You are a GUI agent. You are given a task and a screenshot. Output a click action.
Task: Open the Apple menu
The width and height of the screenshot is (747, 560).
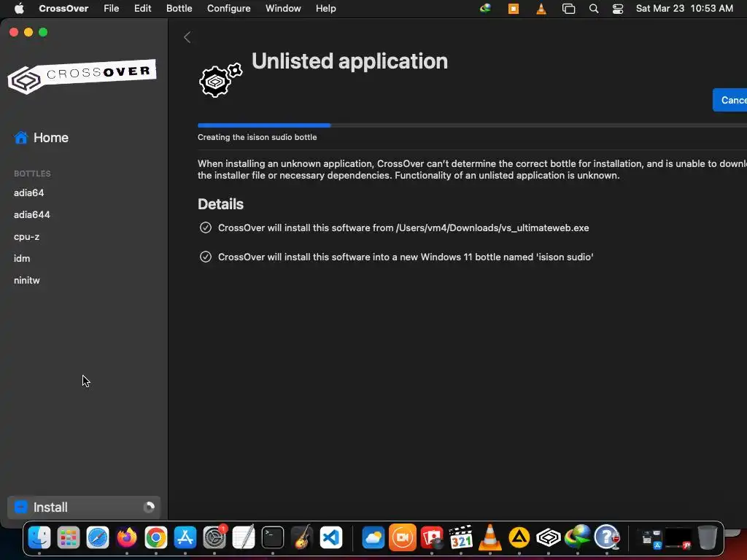[18, 8]
